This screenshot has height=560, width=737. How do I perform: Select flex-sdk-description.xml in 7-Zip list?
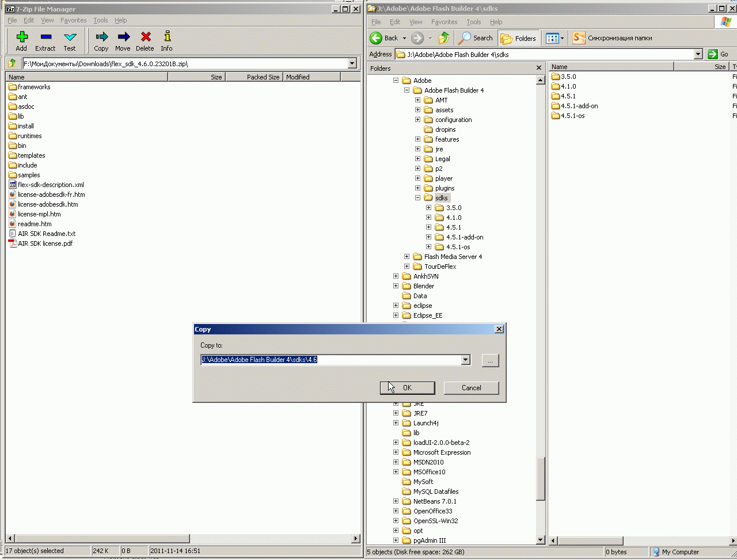point(47,185)
